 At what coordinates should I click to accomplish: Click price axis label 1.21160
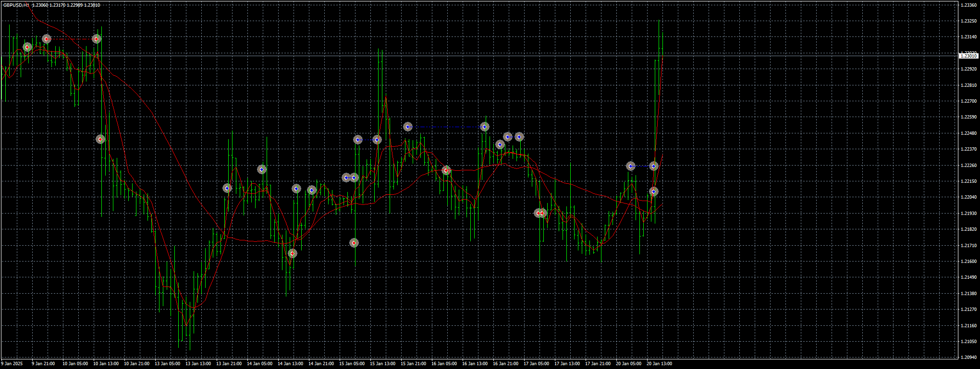point(968,325)
